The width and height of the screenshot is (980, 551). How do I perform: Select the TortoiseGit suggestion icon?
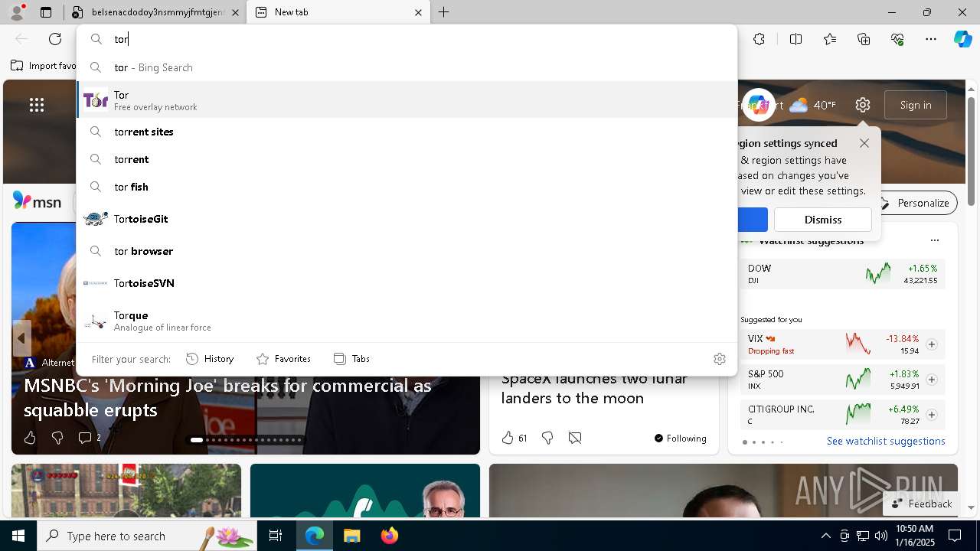click(95, 219)
